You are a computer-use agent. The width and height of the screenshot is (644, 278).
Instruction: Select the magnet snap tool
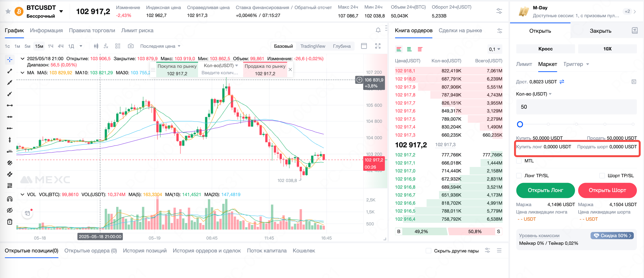pyautogui.click(x=10, y=199)
